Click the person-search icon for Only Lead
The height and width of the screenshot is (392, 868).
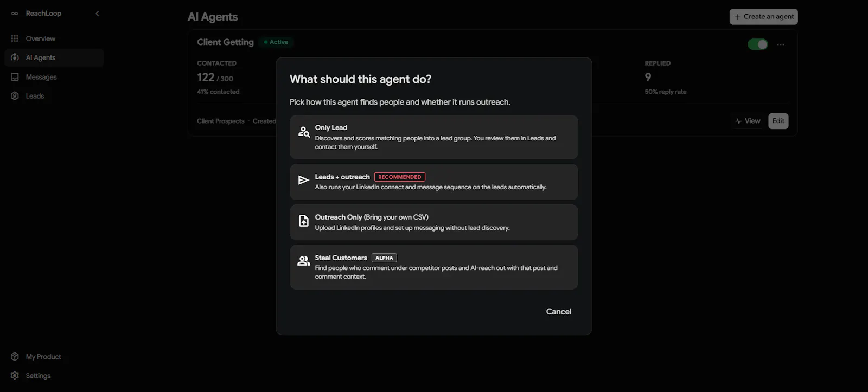304,132
